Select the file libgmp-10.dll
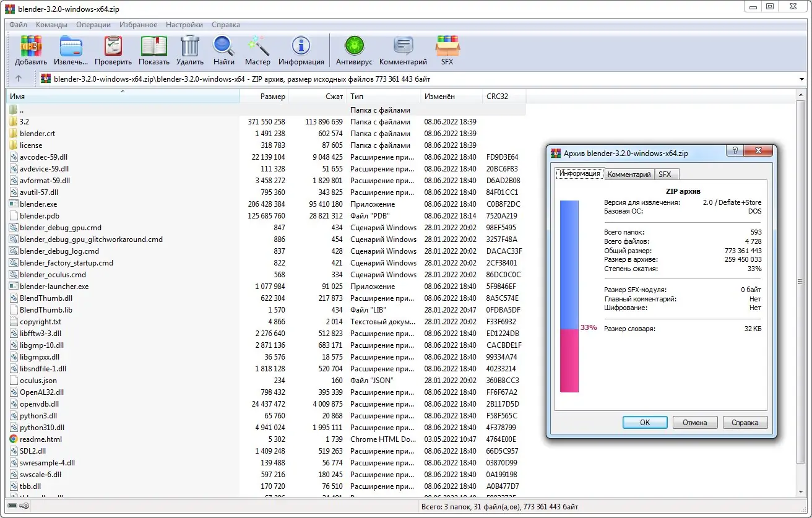 (x=41, y=345)
